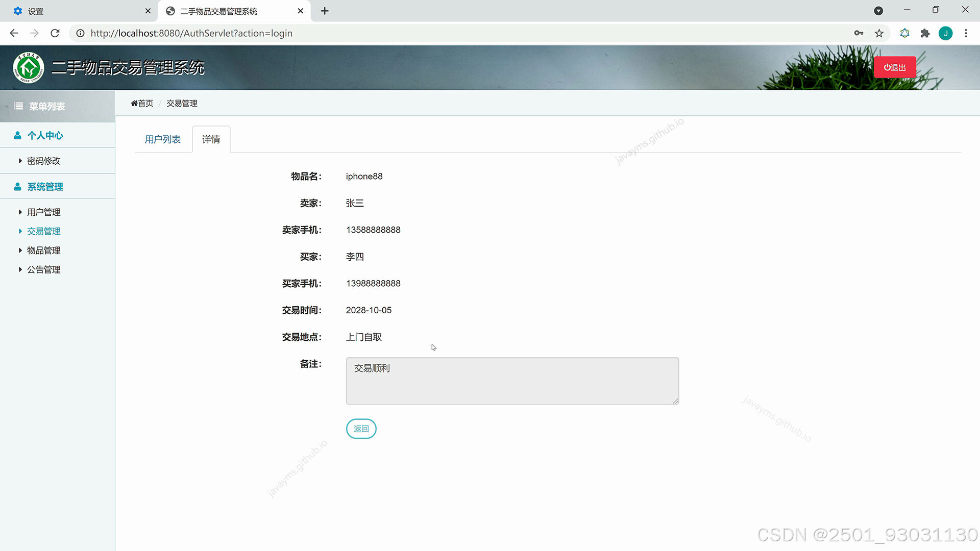
Task: Bookmark this page with the star icon
Action: point(879,33)
